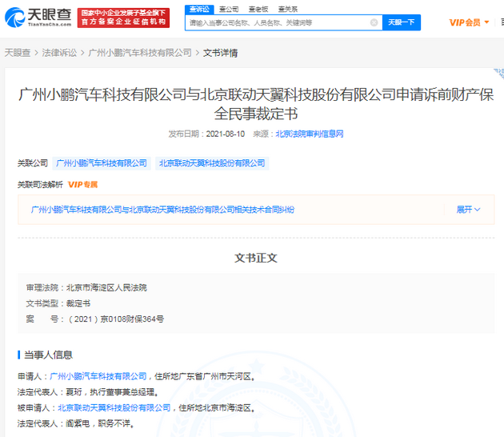Click legal representative 阎紫电 text
The image size is (504, 437).
78,423
